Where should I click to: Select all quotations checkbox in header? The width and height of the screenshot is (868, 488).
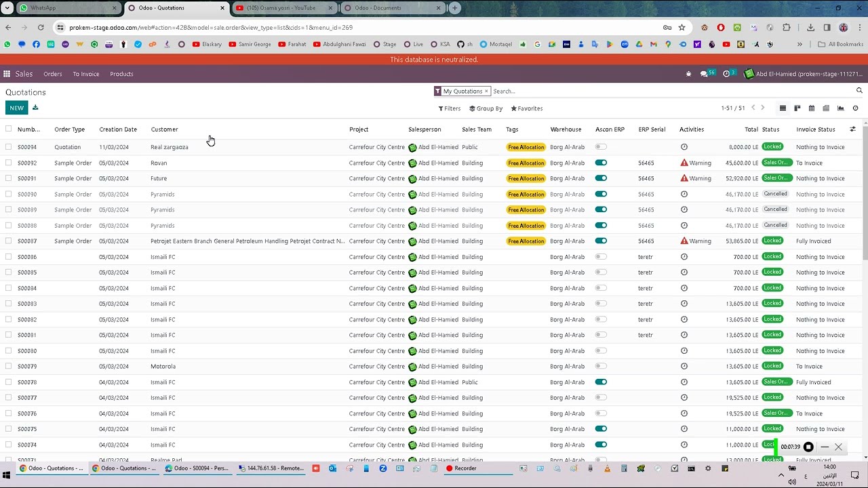click(8, 129)
